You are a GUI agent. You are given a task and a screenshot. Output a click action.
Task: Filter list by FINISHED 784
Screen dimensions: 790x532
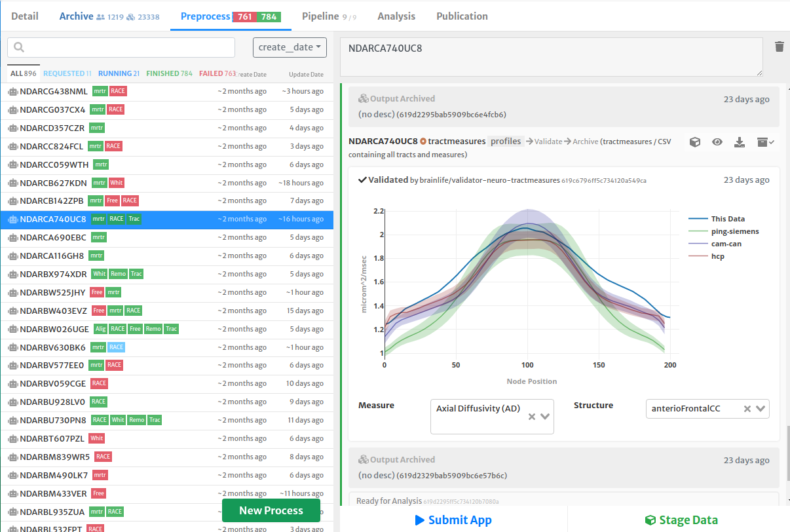click(x=169, y=73)
